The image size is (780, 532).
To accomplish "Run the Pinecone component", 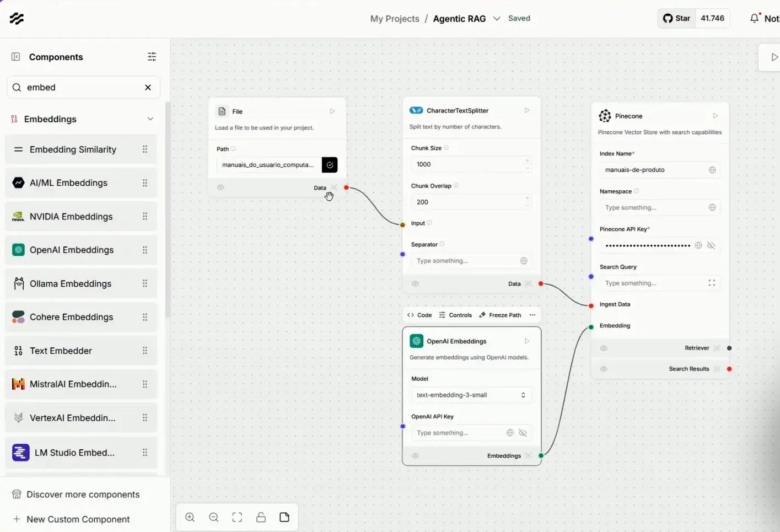I will pos(716,116).
